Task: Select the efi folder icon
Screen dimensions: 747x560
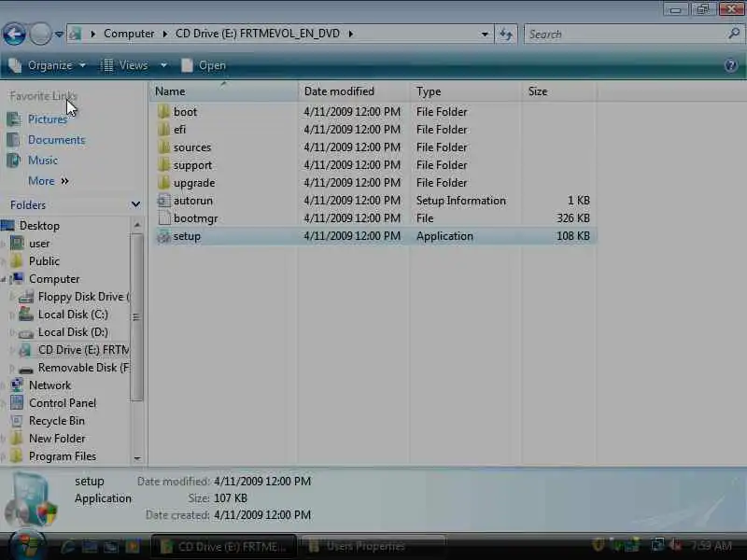Action: click(164, 129)
